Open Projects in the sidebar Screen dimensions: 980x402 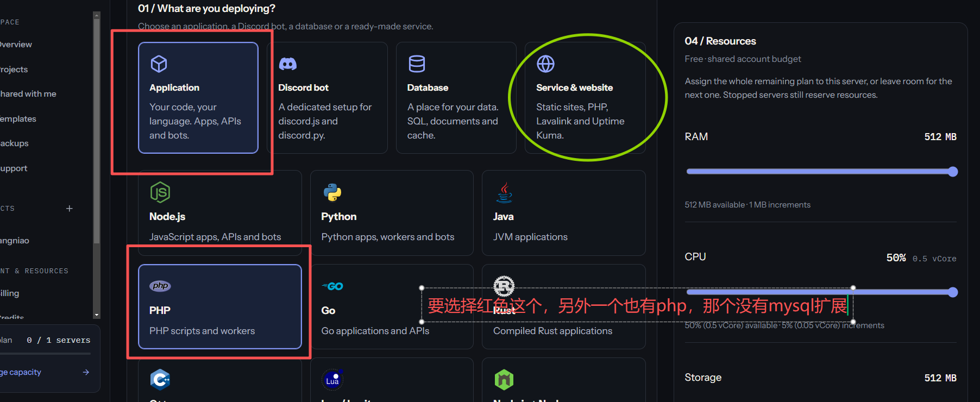point(14,70)
